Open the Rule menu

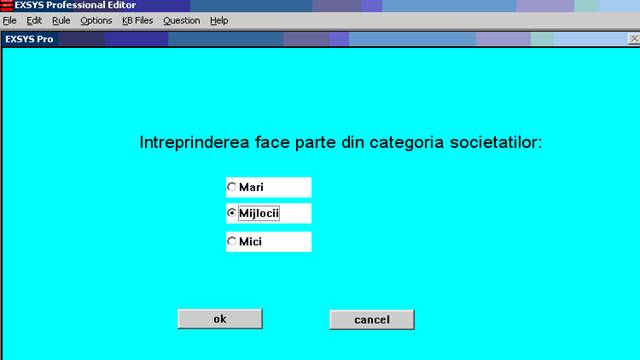tap(61, 20)
